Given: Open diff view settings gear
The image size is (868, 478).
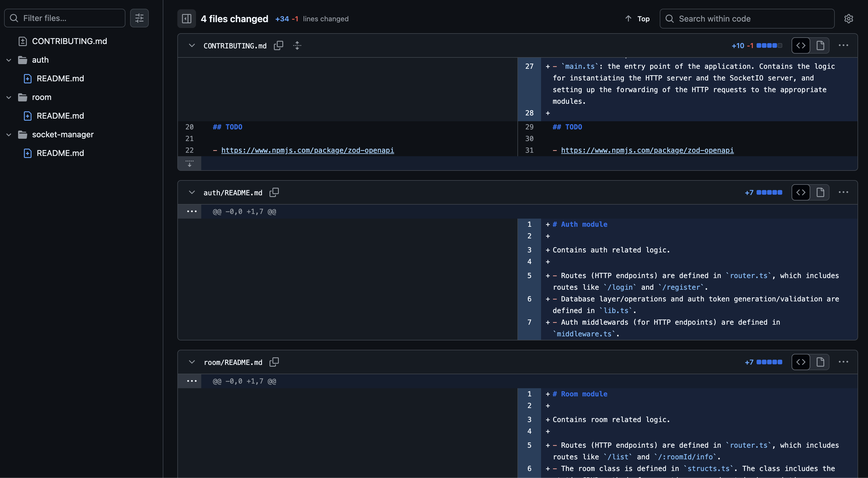Looking at the screenshot, I should (x=848, y=19).
